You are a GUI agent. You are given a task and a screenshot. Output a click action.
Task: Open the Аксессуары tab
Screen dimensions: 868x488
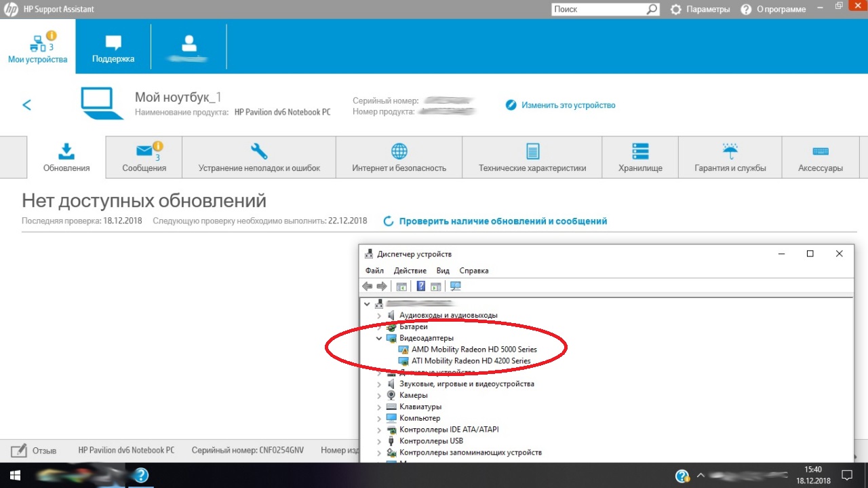pyautogui.click(x=821, y=157)
